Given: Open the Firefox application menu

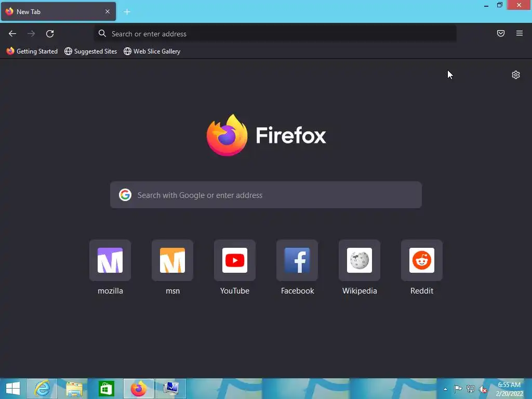Looking at the screenshot, I should (x=520, y=33).
